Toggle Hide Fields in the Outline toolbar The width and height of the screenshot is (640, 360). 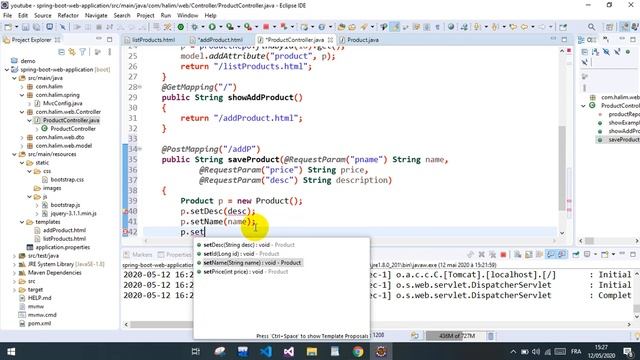pyautogui.click(x=606, y=52)
